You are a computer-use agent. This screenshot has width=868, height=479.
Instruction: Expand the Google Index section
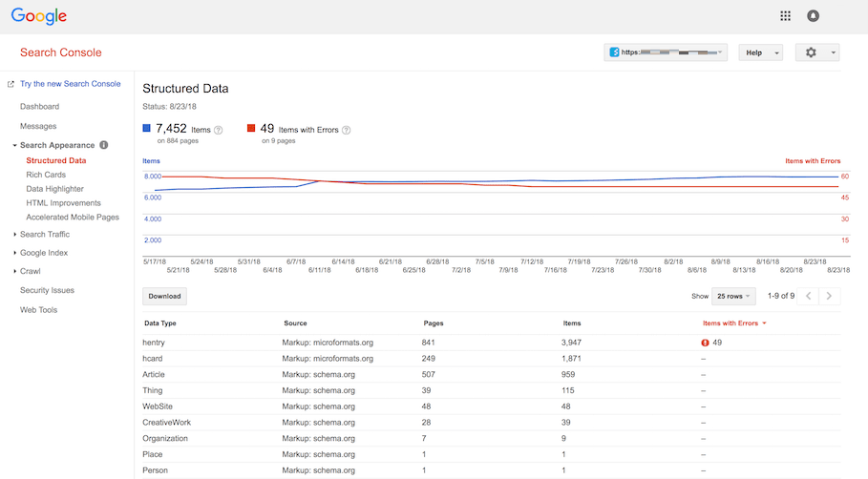(x=14, y=253)
